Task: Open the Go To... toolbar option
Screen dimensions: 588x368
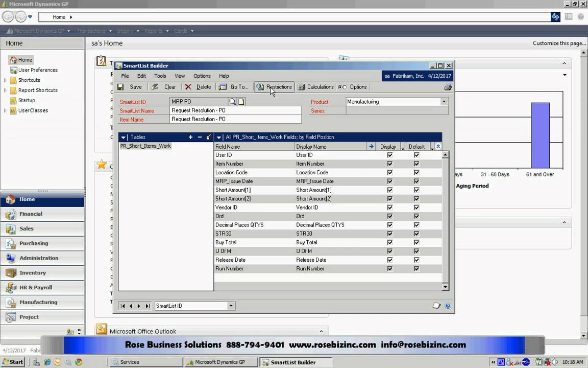Action: [233, 87]
